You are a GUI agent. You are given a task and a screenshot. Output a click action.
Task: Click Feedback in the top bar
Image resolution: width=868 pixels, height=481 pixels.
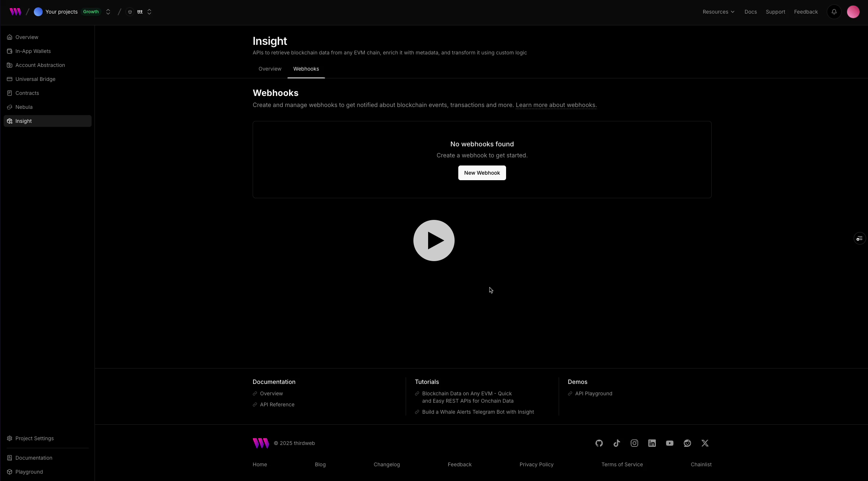(806, 12)
